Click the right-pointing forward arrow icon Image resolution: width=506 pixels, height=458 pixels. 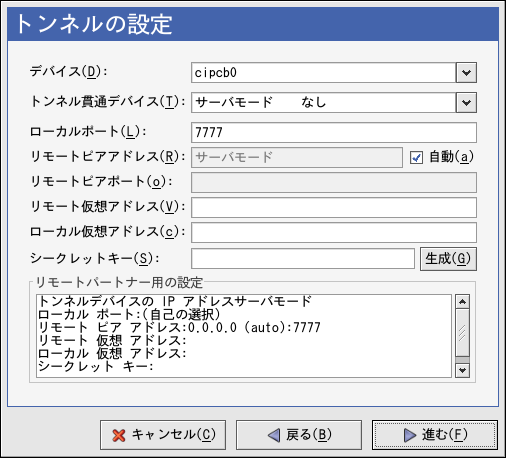(x=410, y=435)
